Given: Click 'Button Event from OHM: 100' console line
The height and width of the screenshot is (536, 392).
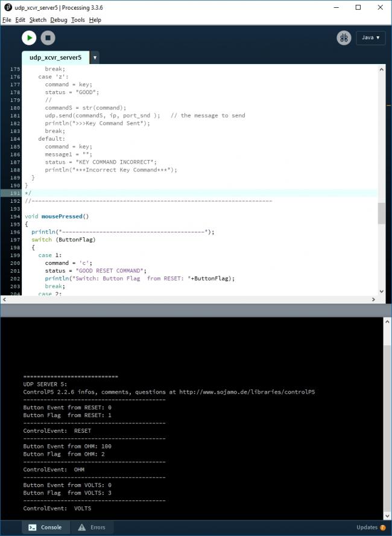Looking at the screenshot, I should [68, 447].
